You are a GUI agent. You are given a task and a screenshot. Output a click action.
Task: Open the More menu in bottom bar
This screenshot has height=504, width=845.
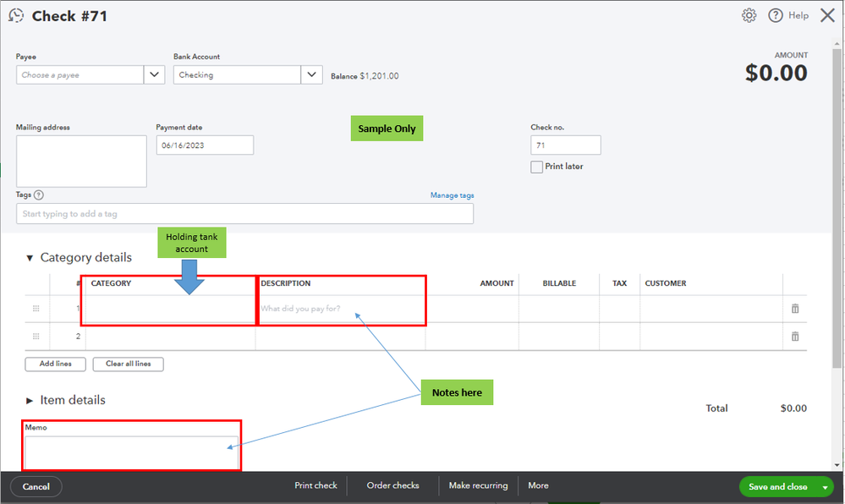tap(538, 485)
